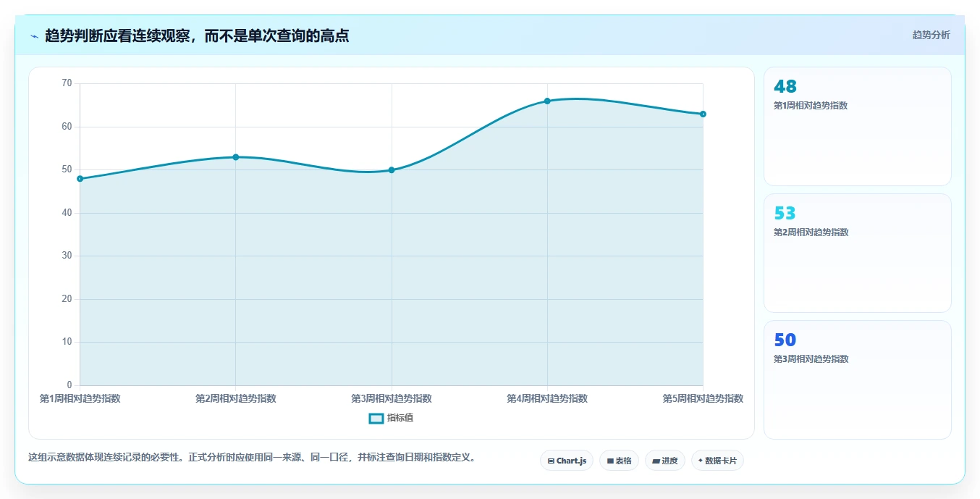Click y-axis tick label 70
The height and width of the screenshot is (499, 980).
(x=67, y=83)
